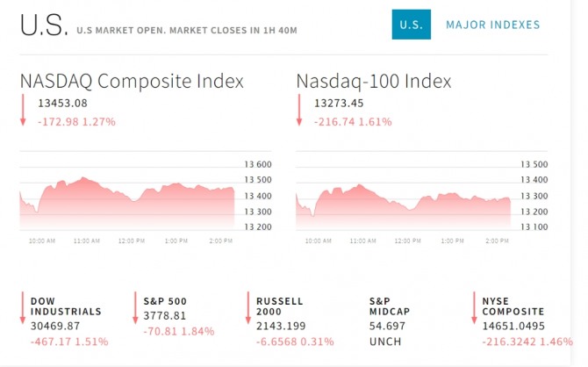
Task: Select the U.S. tab button
Action: coord(410,25)
